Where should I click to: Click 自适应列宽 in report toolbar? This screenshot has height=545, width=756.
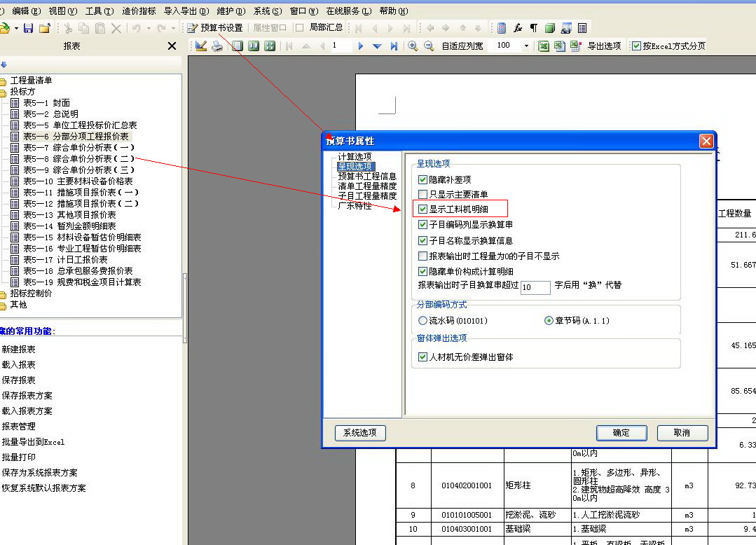[x=462, y=46]
